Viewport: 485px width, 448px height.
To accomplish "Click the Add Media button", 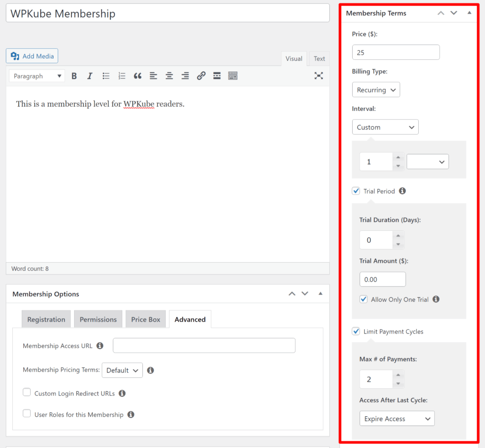I will tap(32, 56).
